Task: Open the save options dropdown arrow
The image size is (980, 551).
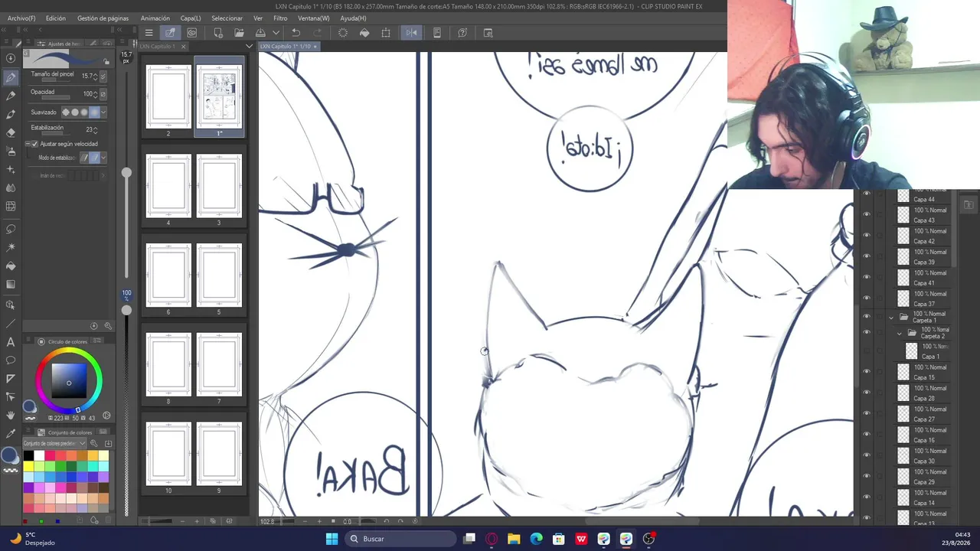Action: (276, 33)
